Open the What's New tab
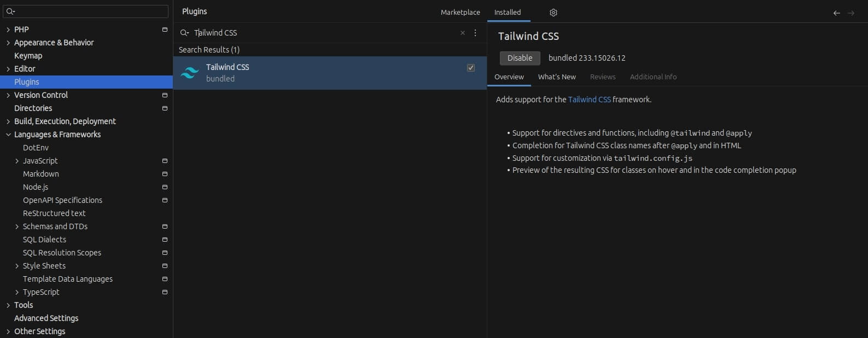The height and width of the screenshot is (338, 868). pyautogui.click(x=557, y=77)
